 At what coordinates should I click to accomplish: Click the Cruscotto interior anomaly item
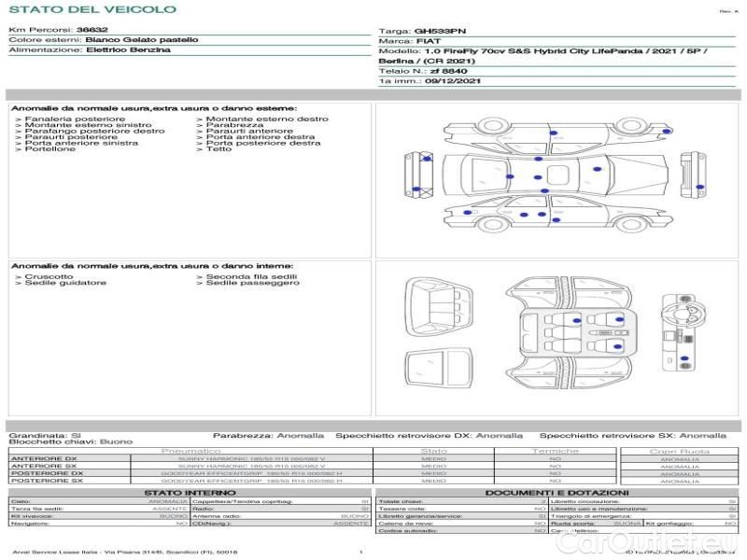point(47,277)
